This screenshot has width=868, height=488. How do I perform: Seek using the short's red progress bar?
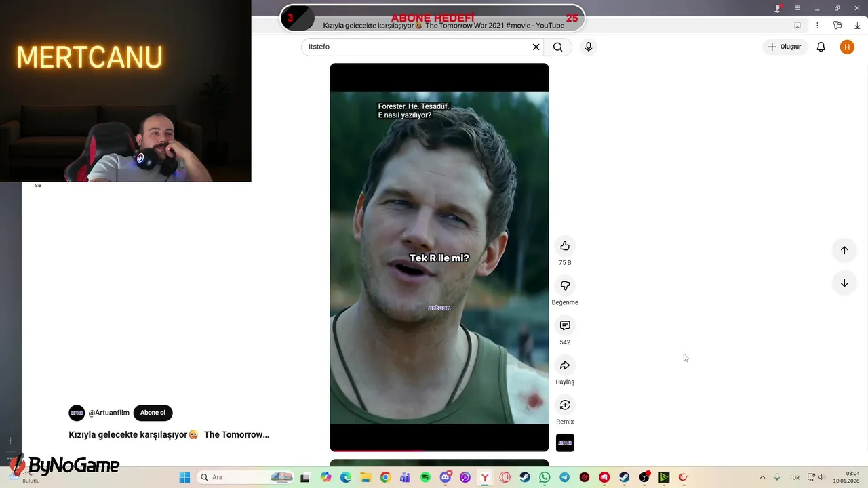click(439, 450)
